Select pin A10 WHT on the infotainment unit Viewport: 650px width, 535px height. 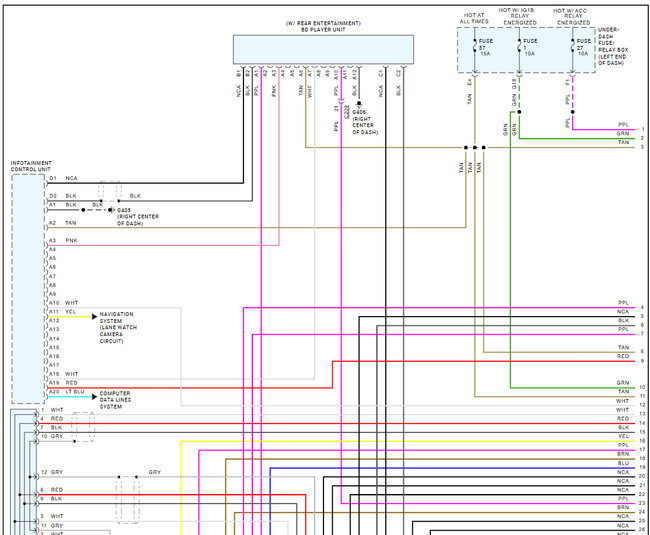pyautogui.click(x=63, y=303)
